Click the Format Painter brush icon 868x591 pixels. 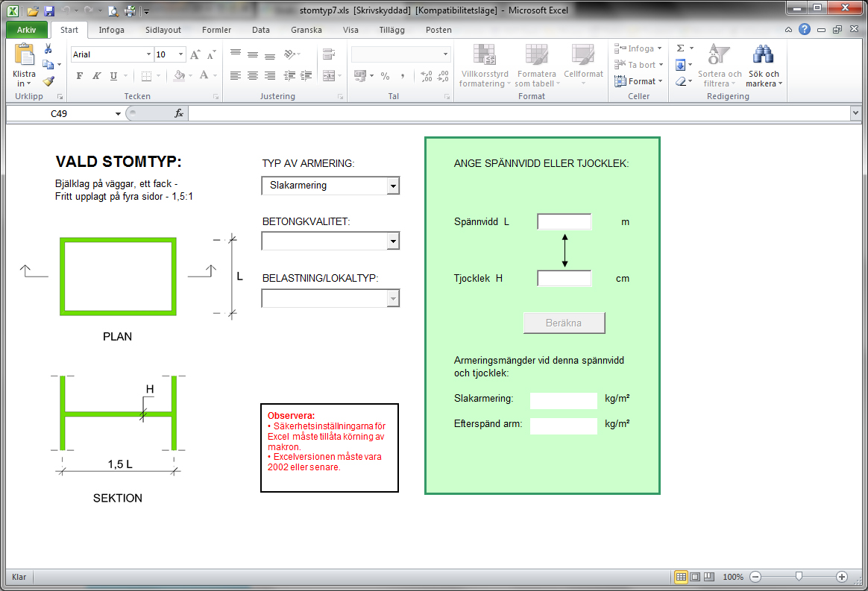[x=48, y=80]
